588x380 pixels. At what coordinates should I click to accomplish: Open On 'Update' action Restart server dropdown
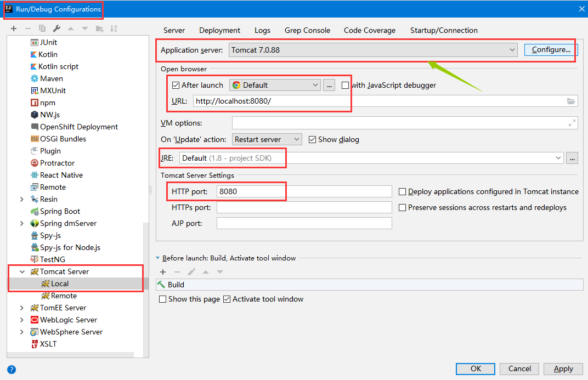[x=267, y=139]
